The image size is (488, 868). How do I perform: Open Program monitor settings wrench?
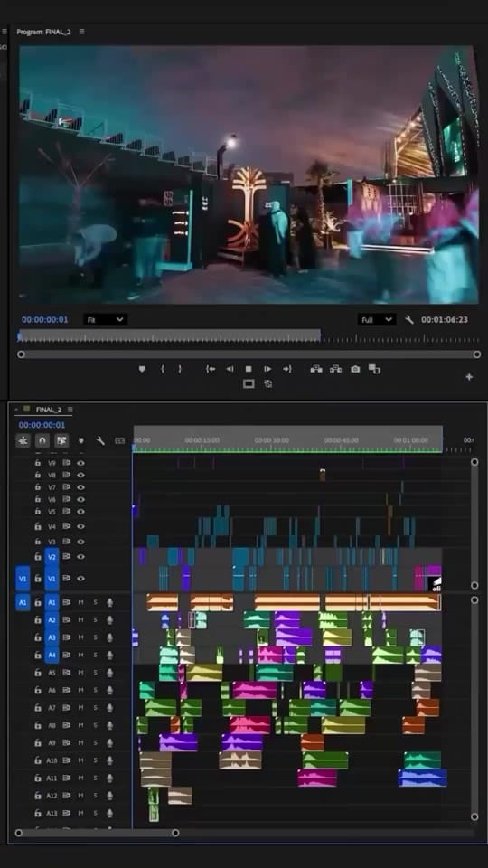(x=409, y=319)
